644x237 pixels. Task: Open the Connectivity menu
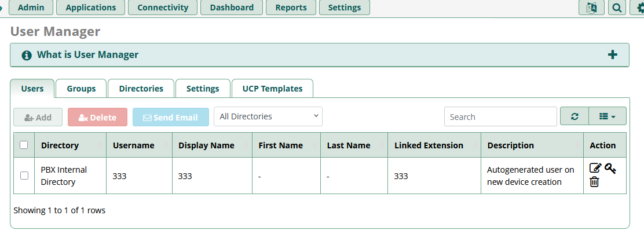tap(163, 8)
